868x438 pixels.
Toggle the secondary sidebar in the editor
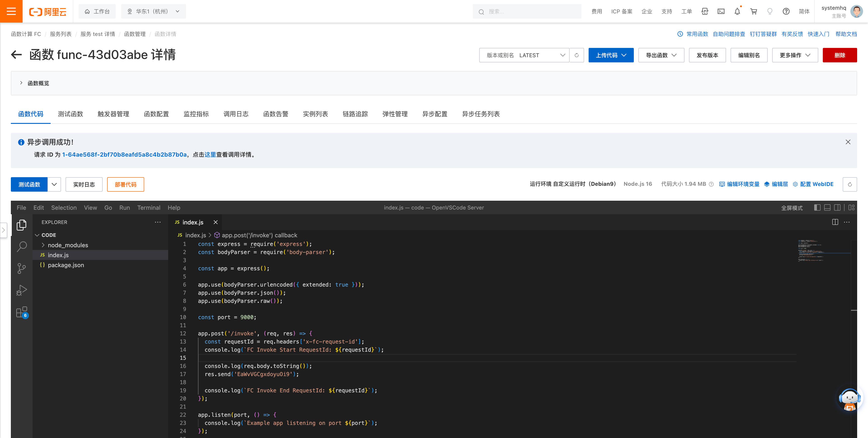pos(837,207)
